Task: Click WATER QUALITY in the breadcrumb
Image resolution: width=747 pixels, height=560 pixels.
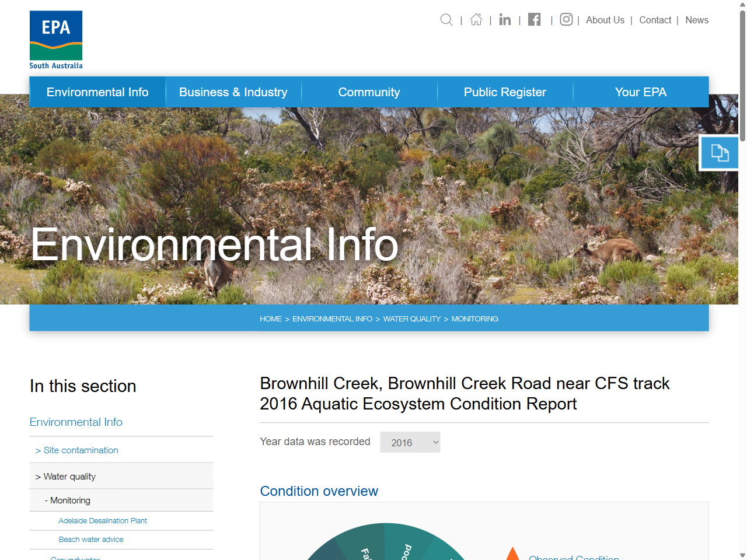Action: (411, 318)
